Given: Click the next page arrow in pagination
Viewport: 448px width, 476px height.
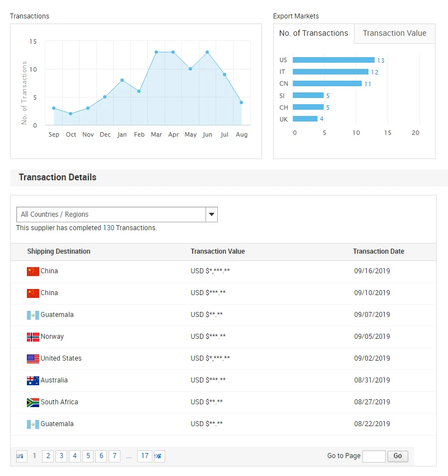Looking at the screenshot, I should point(158,456).
